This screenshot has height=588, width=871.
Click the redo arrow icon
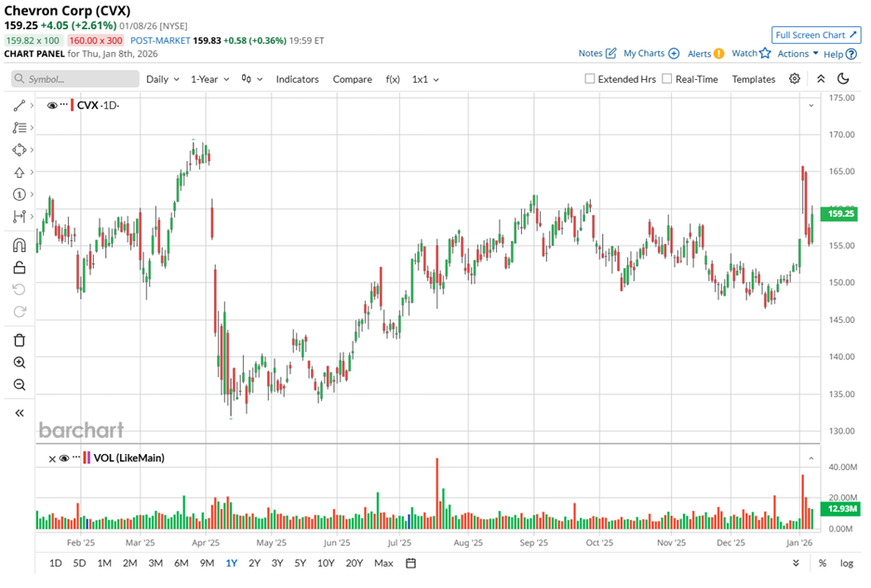pos(19,312)
